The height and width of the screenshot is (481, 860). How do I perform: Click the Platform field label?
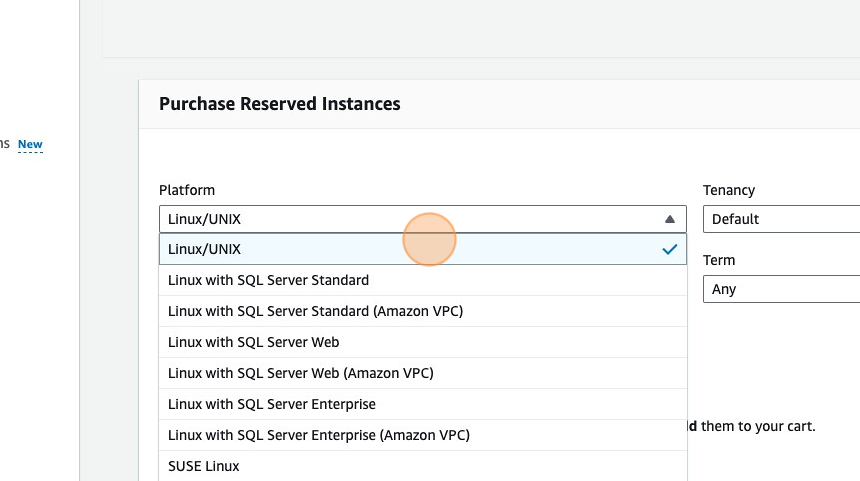coord(187,190)
